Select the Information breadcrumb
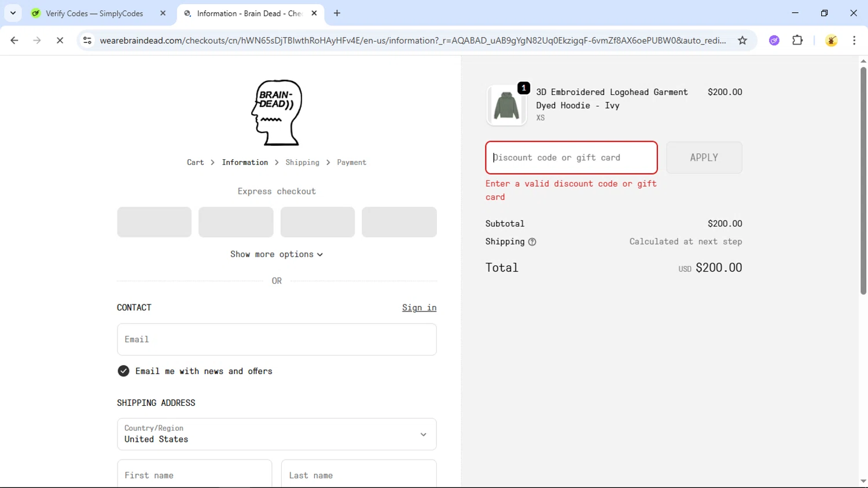Viewport: 868px width, 488px height. (x=245, y=163)
